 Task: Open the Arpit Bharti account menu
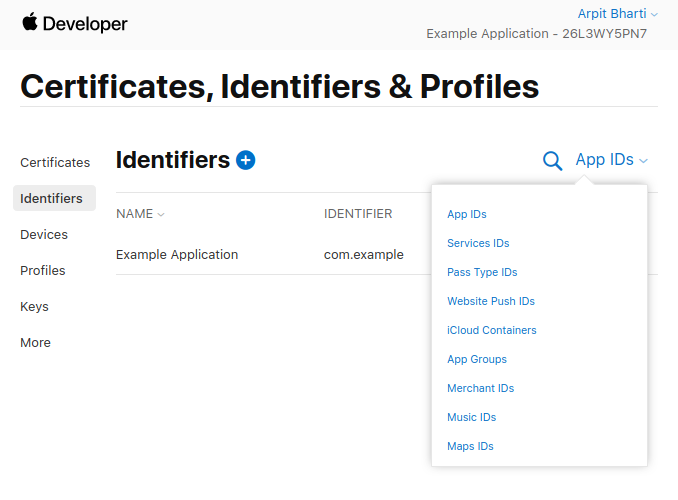(617, 14)
